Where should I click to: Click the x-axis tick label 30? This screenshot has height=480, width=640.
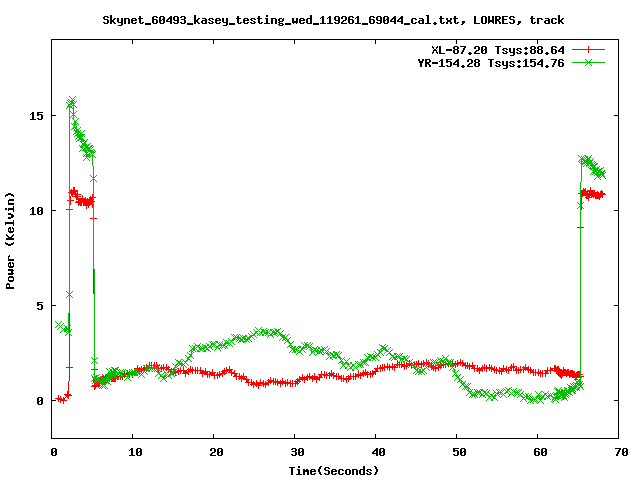(297, 452)
